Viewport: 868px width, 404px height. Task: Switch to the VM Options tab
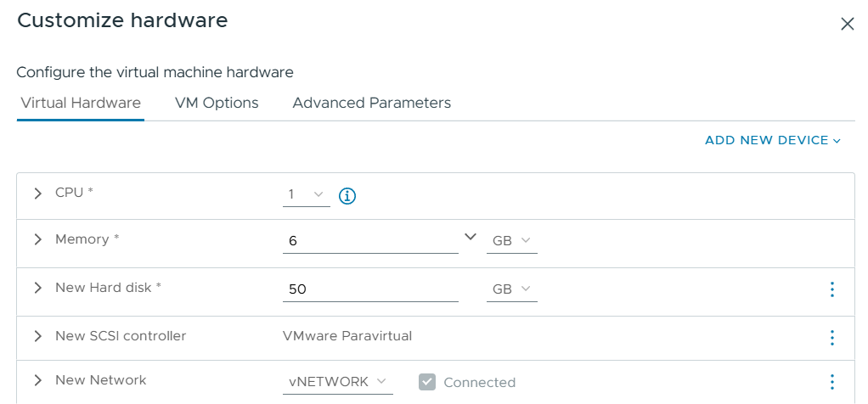(x=217, y=103)
